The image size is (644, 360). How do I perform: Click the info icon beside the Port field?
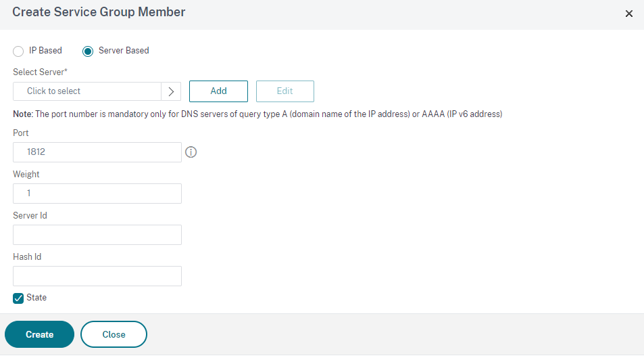191,152
